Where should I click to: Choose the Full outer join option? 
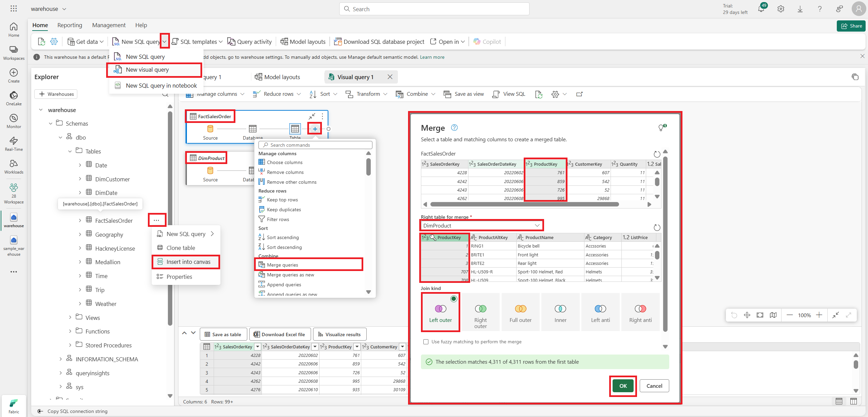pos(520,312)
